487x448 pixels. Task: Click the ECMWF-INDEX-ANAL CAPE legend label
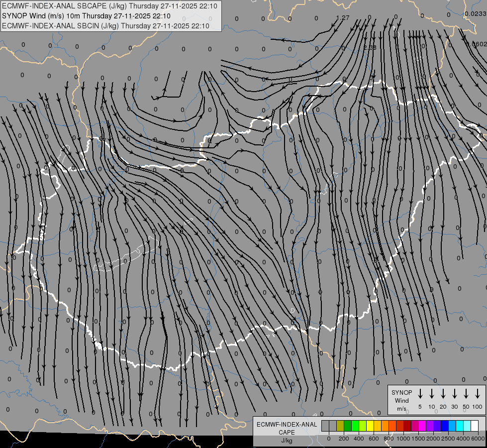click(x=287, y=429)
